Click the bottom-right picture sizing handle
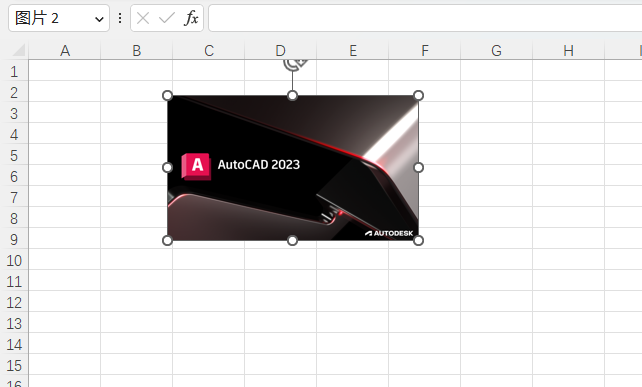The width and height of the screenshot is (642, 387). pyautogui.click(x=418, y=240)
